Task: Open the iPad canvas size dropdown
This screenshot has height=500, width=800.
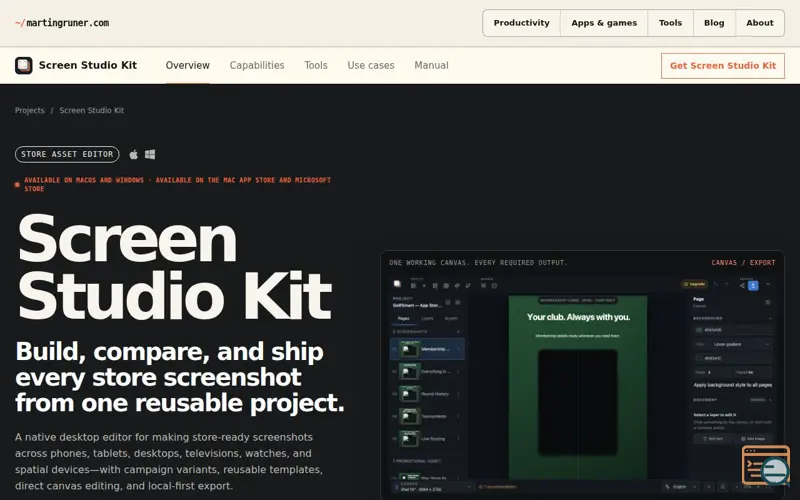Action: 434,487
